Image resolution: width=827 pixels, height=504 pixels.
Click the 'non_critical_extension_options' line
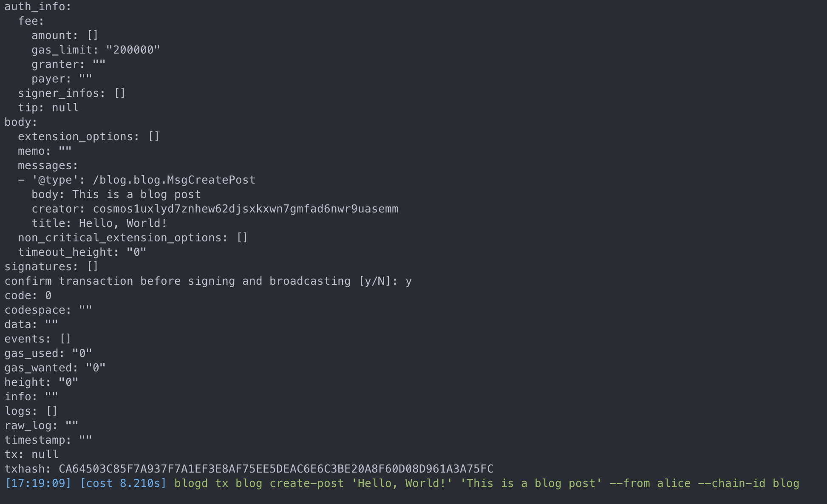133,238
